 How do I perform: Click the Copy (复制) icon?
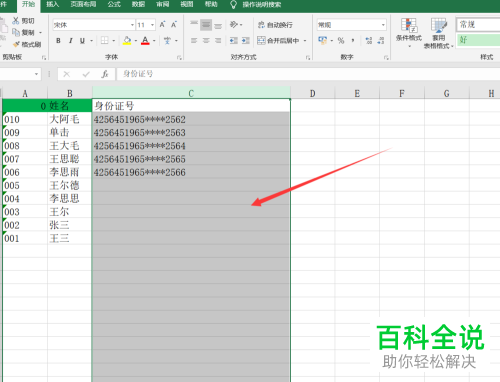16,32
